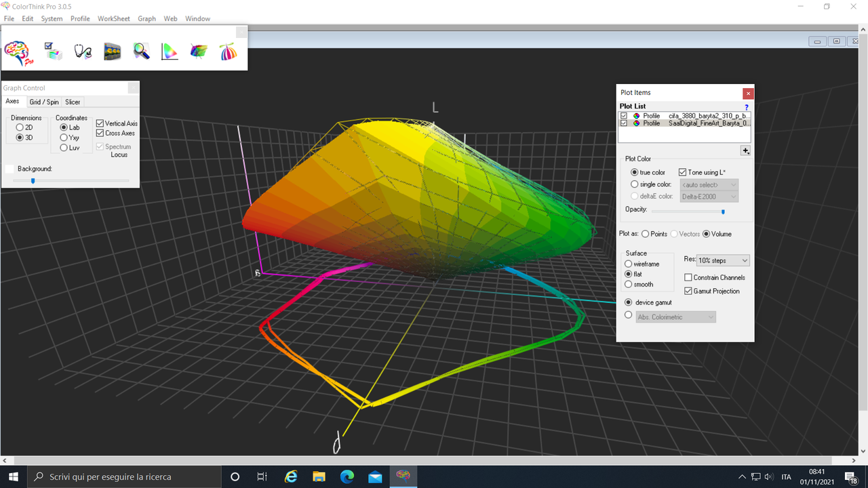
Task: Show hidden tray icons chevron
Action: point(743,477)
